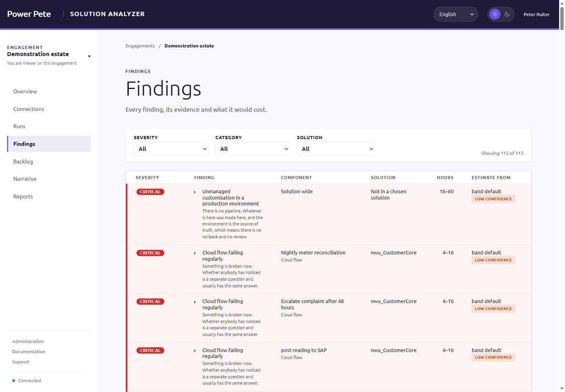Expand the Demonstration estate engagement switcher
This screenshot has height=392, width=565.
[x=89, y=56]
